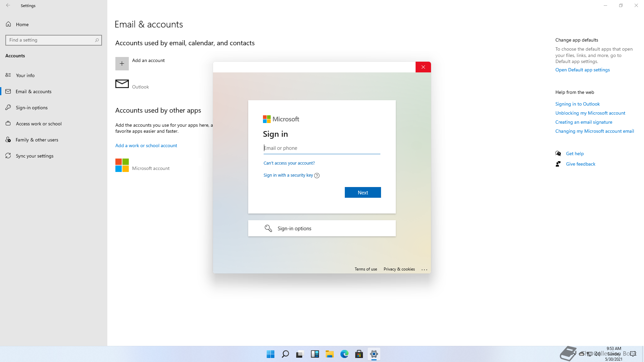
Task: Close the Microsoft sign-in dialog
Action: pyautogui.click(x=423, y=67)
